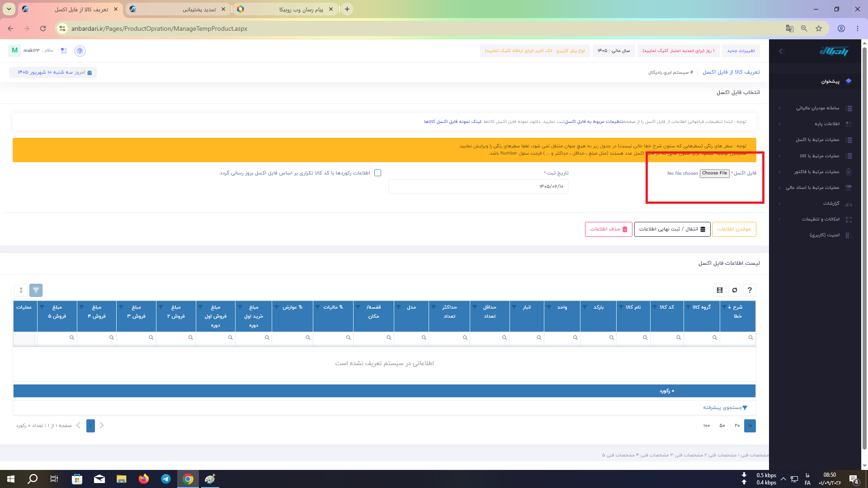
Task: Click the تغییرات جدید button
Action: (741, 51)
